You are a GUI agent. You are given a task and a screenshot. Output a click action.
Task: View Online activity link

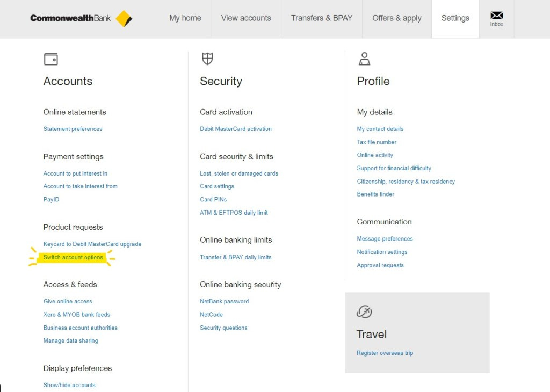(375, 155)
